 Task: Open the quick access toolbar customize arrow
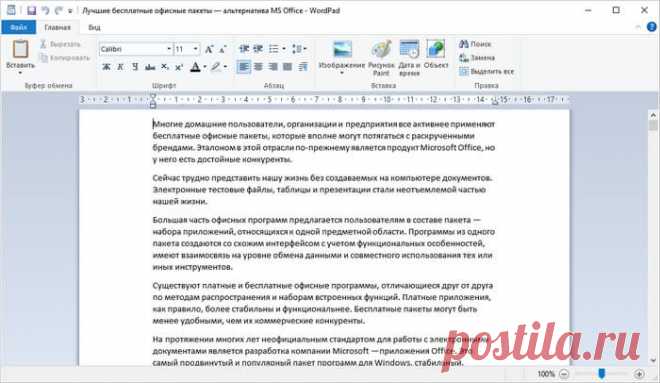coord(70,11)
